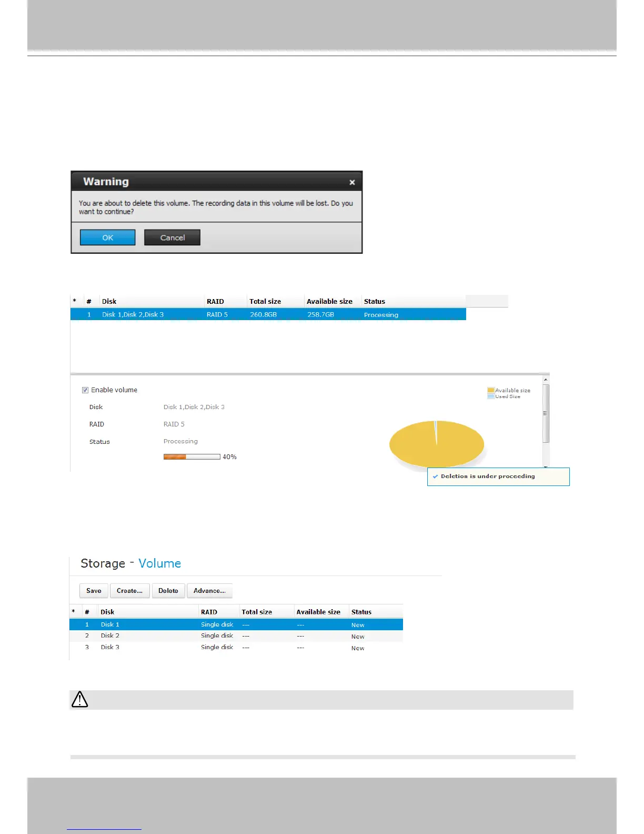The height and width of the screenshot is (834, 644).
Task: Click the 'Deletion is under proceeding' notification
Action: [x=498, y=476]
